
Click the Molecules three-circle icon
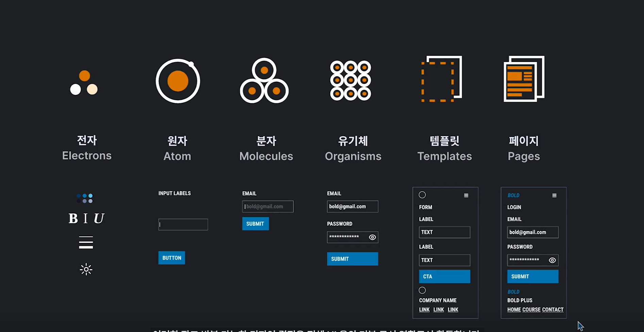point(264,81)
